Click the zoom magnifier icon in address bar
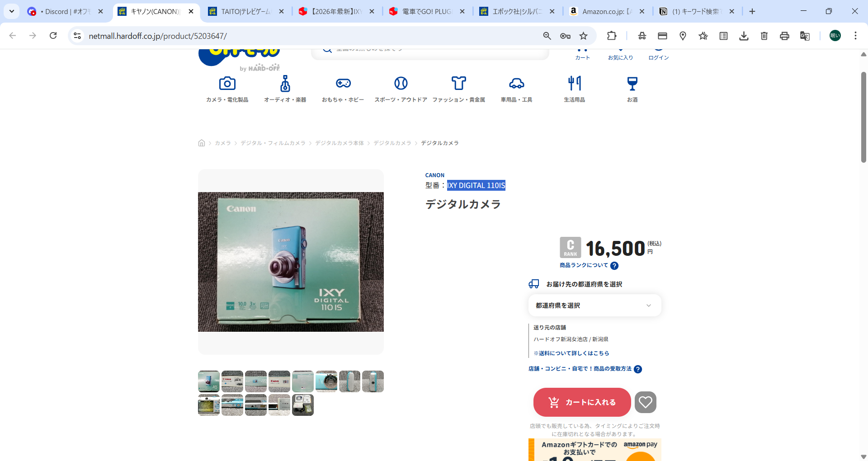 (x=547, y=36)
